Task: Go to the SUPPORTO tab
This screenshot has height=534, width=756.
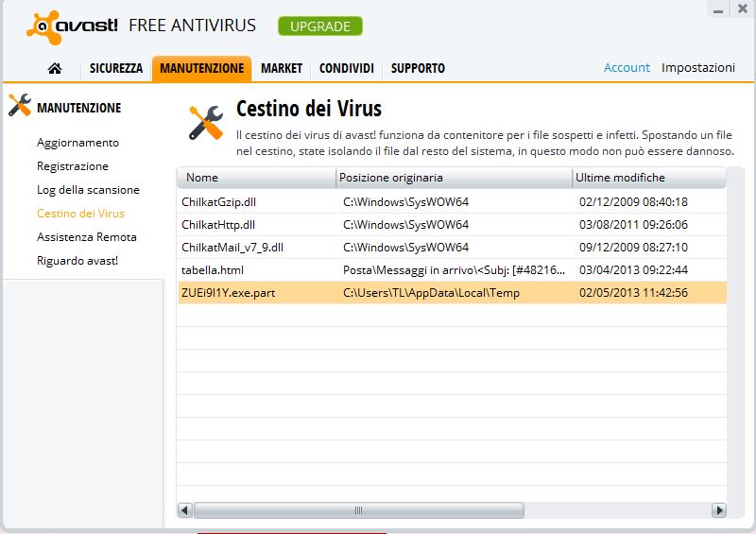Action: click(x=418, y=68)
